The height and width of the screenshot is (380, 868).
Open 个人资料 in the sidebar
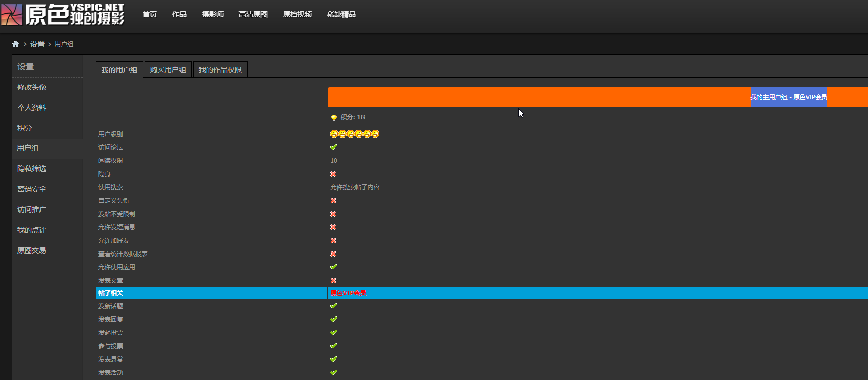click(x=32, y=108)
